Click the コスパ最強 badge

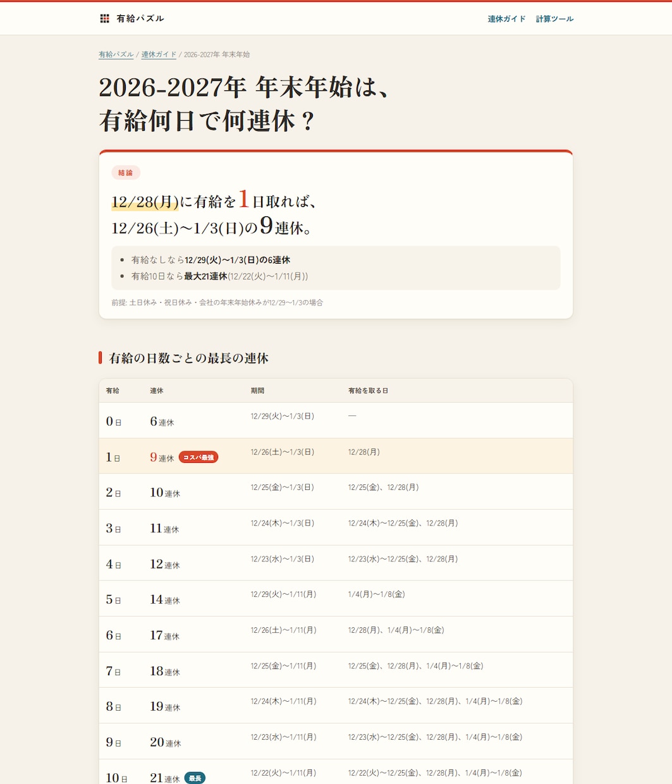[x=199, y=457]
